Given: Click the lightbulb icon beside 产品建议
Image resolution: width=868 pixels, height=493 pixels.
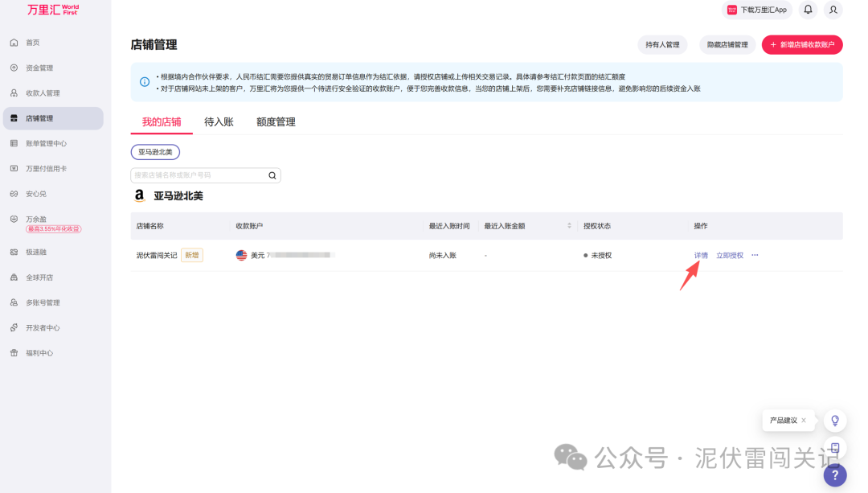Looking at the screenshot, I should (834, 420).
